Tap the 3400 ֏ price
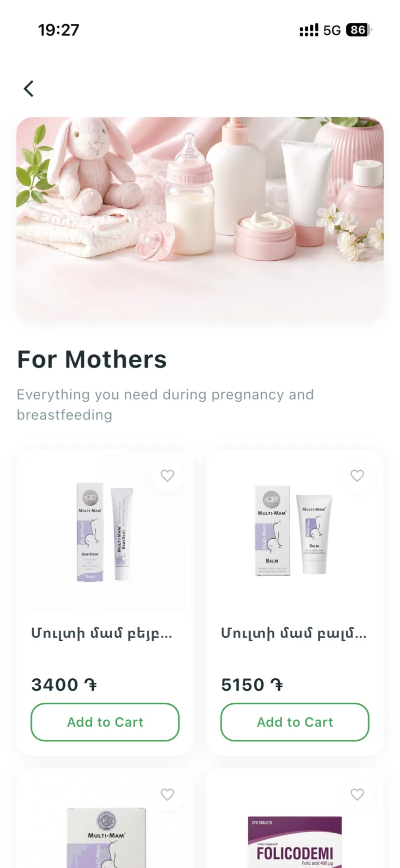The image size is (400, 868). (64, 685)
